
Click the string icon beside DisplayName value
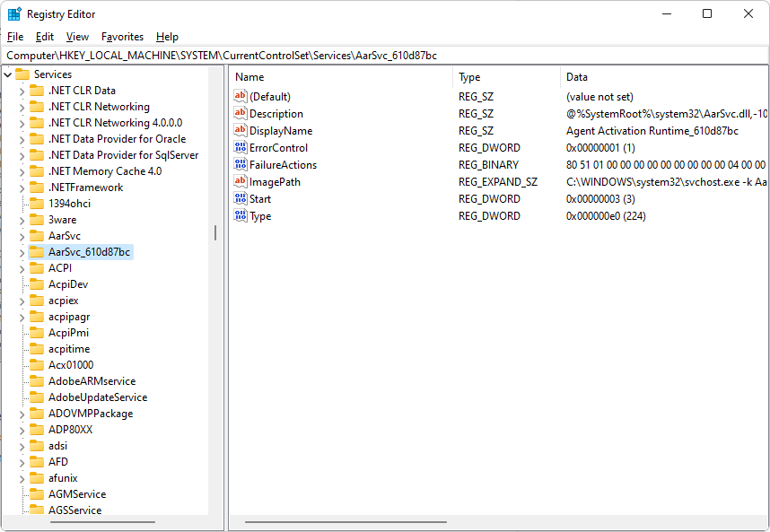click(241, 131)
